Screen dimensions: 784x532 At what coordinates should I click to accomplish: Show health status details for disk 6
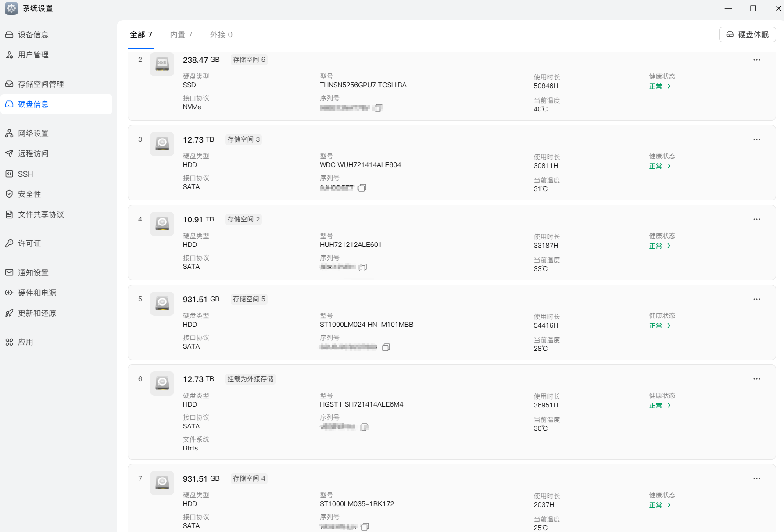click(660, 406)
